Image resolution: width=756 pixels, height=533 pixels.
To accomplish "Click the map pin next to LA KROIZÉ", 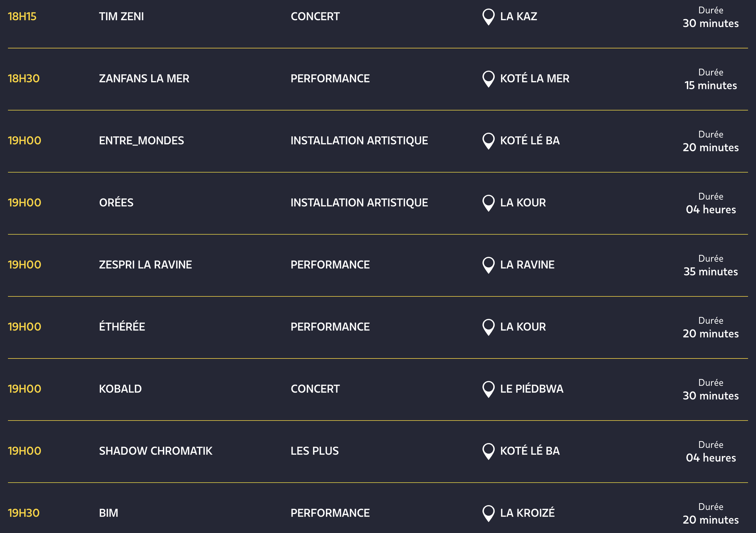I will 488,513.
